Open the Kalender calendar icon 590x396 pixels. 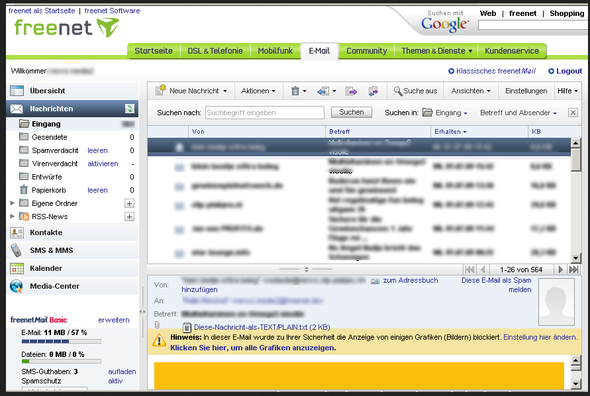click(x=17, y=268)
